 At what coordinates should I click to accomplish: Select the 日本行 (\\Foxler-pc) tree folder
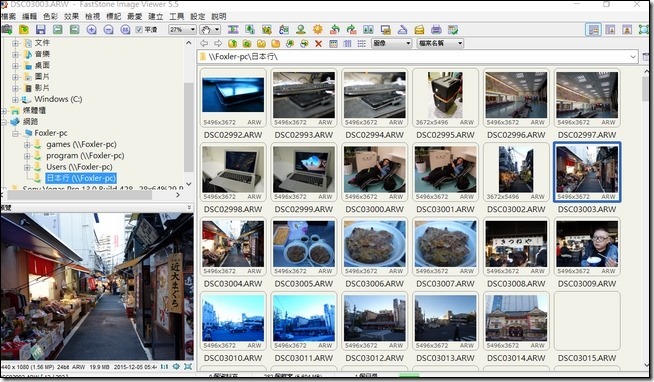point(80,178)
